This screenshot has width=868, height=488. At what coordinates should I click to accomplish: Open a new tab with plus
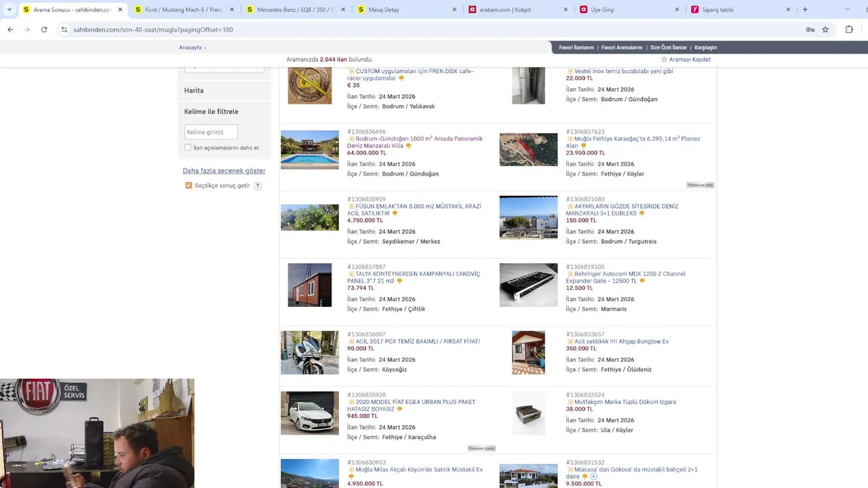coord(805,9)
